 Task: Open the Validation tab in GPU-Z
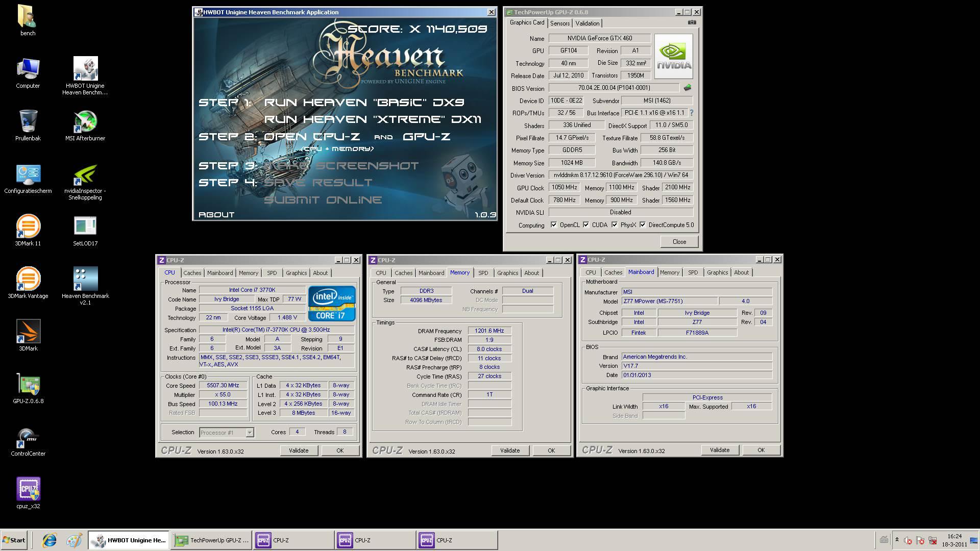pyautogui.click(x=587, y=23)
